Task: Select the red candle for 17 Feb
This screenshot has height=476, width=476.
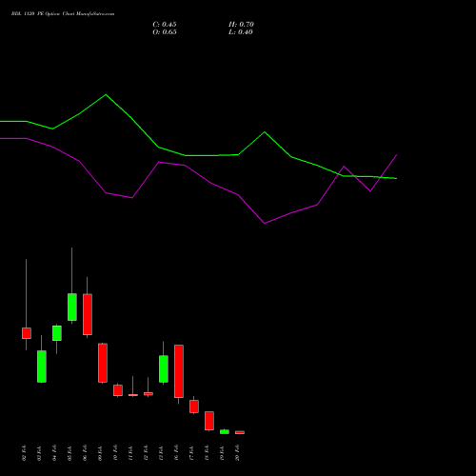Action: point(194,407)
